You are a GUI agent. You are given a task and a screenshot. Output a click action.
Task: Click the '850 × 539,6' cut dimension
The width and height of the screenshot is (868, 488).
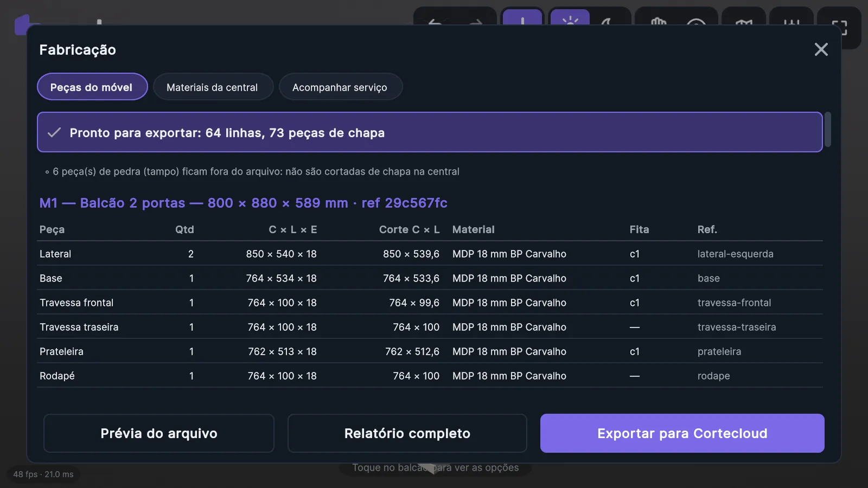tap(411, 253)
